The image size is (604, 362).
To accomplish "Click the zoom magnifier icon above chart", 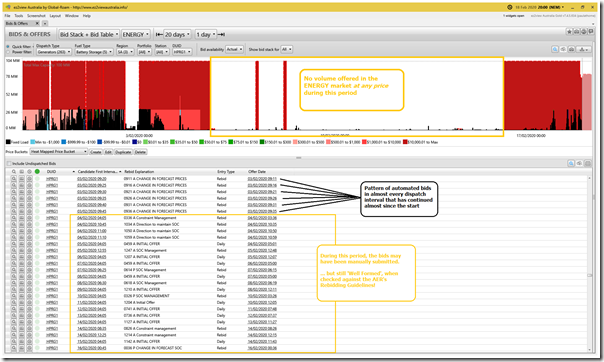I will pos(555,49).
